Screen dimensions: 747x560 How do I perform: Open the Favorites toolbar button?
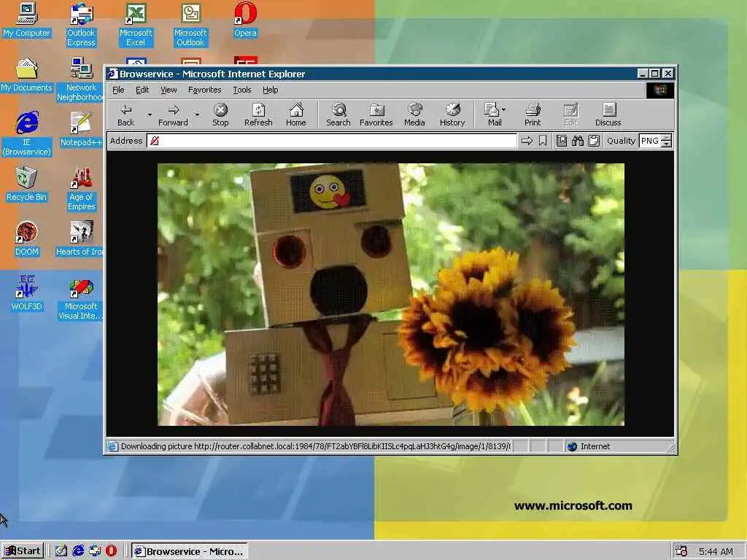pos(376,114)
